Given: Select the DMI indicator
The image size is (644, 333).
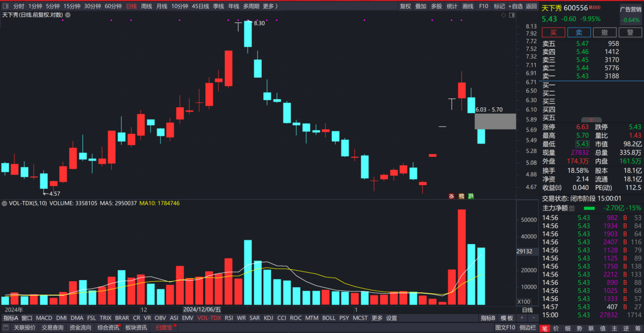Looking at the screenshot, I should [62, 318].
